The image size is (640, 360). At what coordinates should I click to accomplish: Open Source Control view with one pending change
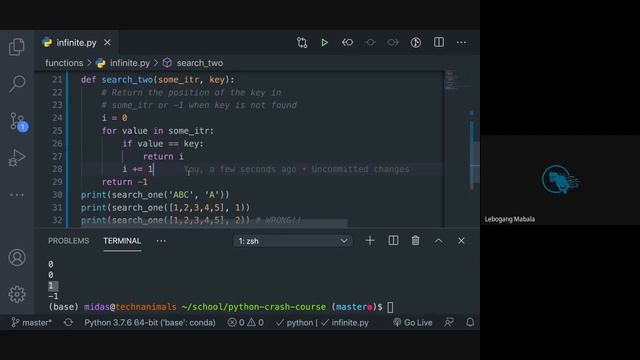(x=18, y=121)
